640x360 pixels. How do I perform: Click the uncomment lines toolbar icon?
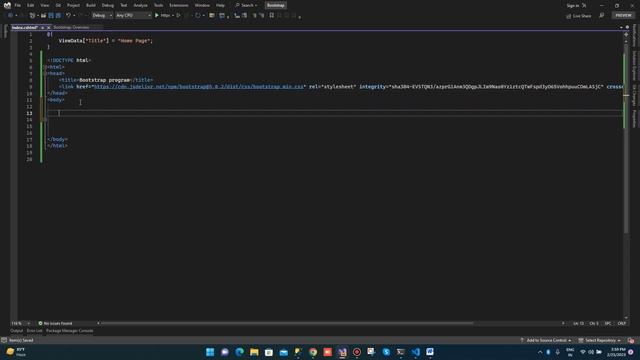pos(262,16)
